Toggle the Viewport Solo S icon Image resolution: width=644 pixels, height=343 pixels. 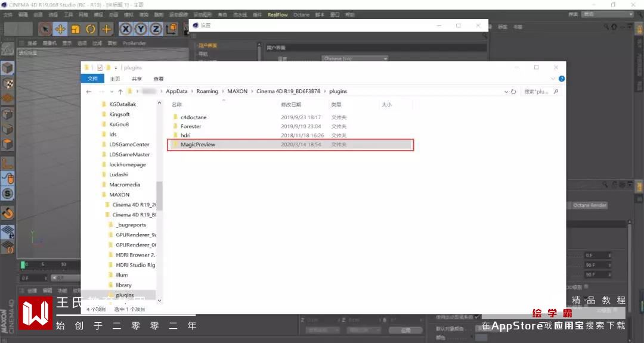point(7,194)
